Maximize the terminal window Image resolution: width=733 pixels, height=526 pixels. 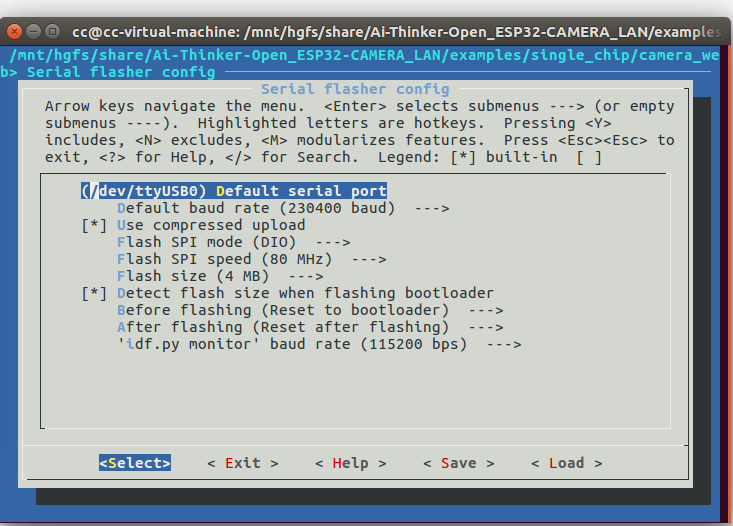53,32
